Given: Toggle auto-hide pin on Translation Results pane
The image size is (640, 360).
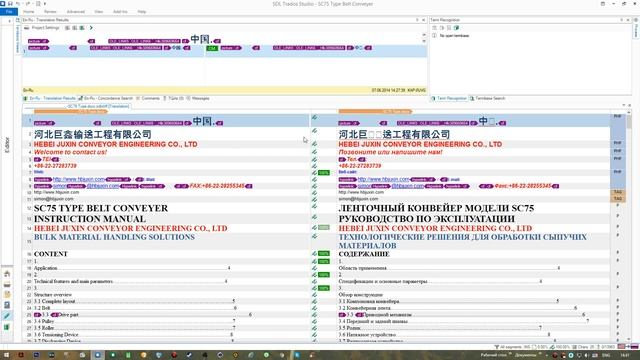Looking at the screenshot, I should (417, 20).
